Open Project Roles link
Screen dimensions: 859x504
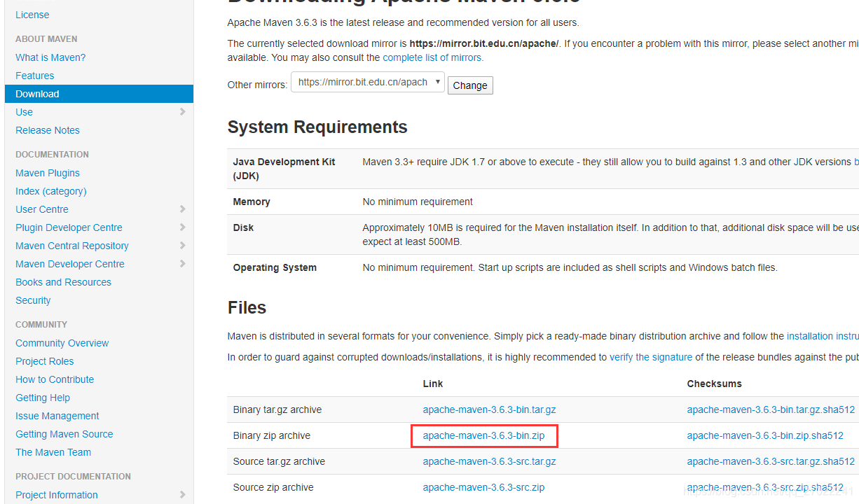pyautogui.click(x=44, y=361)
